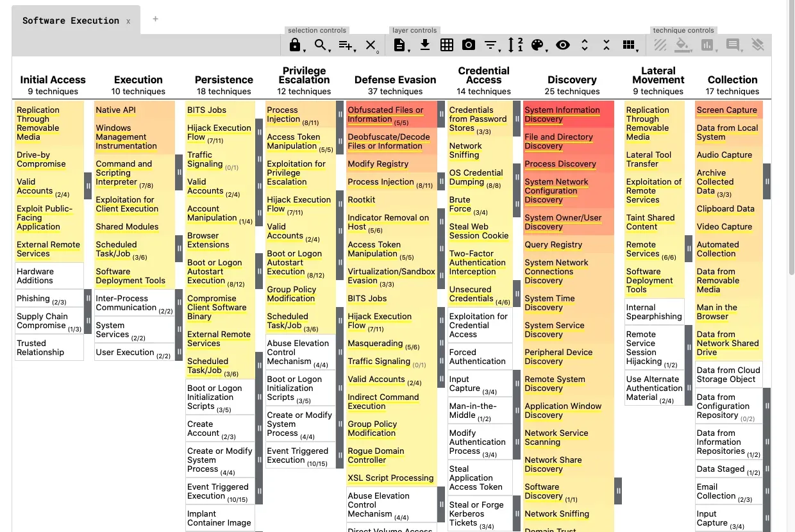The width and height of the screenshot is (795, 532).
Task: Select the Initial Access tactic header
Action: coord(53,79)
